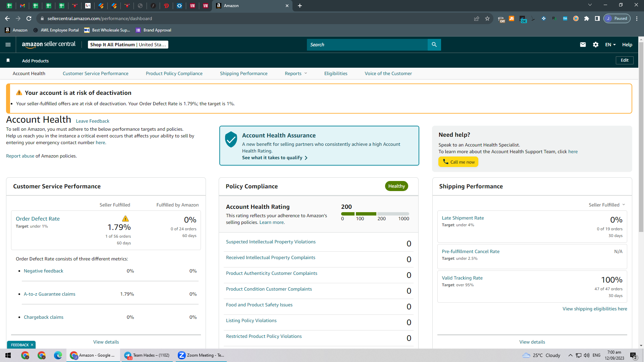The width and height of the screenshot is (644, 362).
Task: Click the Account Health Assurance shield icon
Action: 231,139
